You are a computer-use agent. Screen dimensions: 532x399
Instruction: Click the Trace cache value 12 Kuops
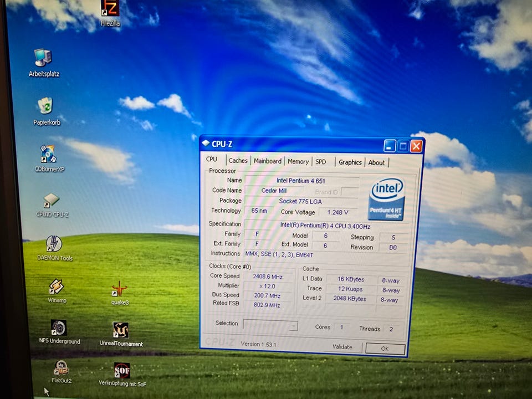350,289
